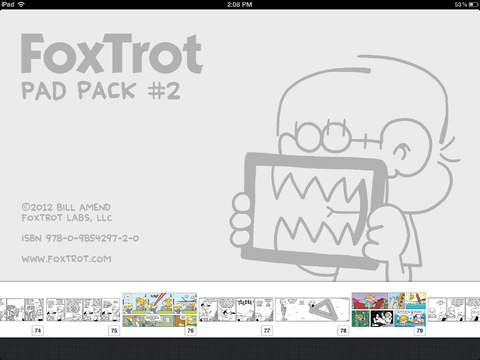The image size is (480, 360).
Task: Tap the ©2012 Bill Amend copyright line
Action: pos(66,207)
